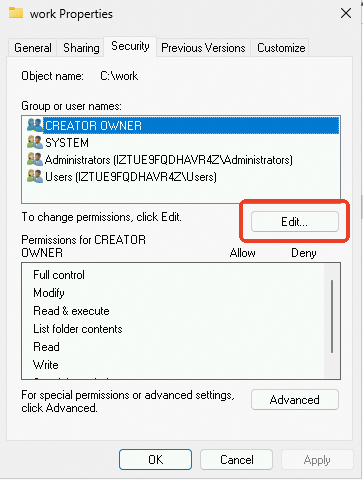This screenshot has height=480, width=363.
Task: Click the permissions list scrollbar
Action: (x=332, y=316)
